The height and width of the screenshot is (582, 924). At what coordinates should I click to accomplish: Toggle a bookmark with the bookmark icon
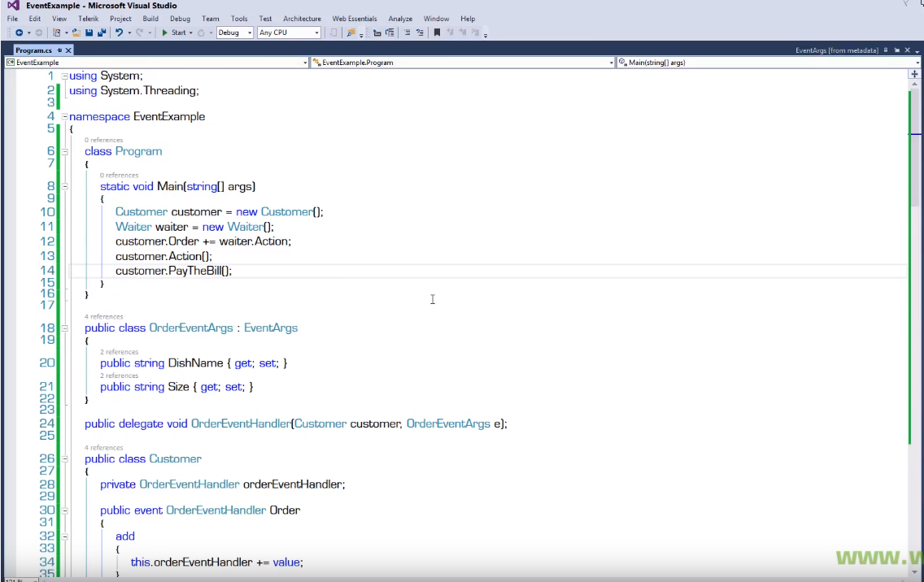click(x=438, y=33)
